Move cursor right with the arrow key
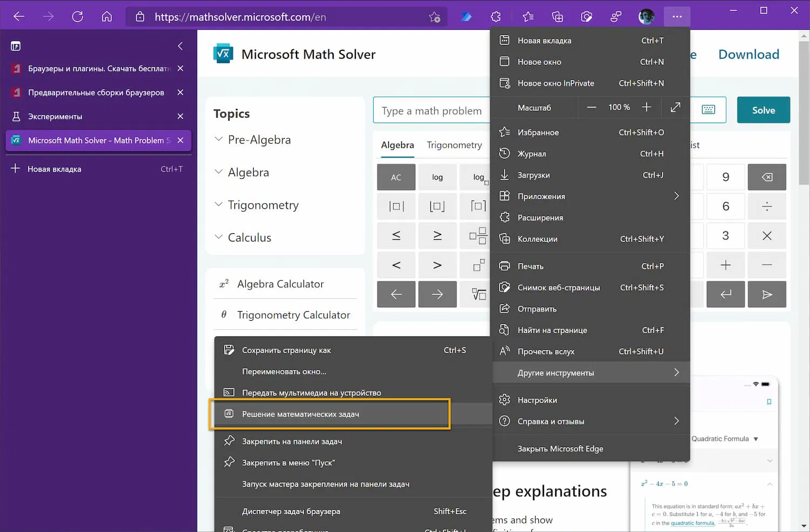Screen dimensions: 810x532 click(x=437, y=294)
